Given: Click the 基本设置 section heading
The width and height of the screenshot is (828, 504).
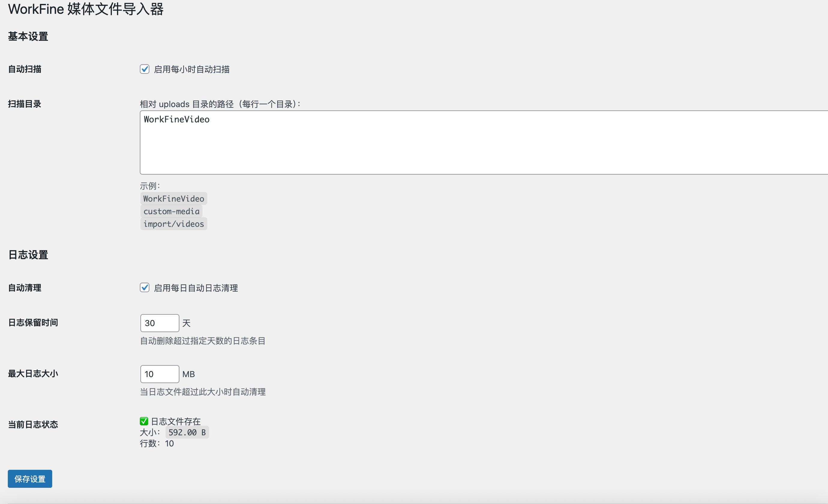Looking at the screenshot, I should (x=28, y=36).
